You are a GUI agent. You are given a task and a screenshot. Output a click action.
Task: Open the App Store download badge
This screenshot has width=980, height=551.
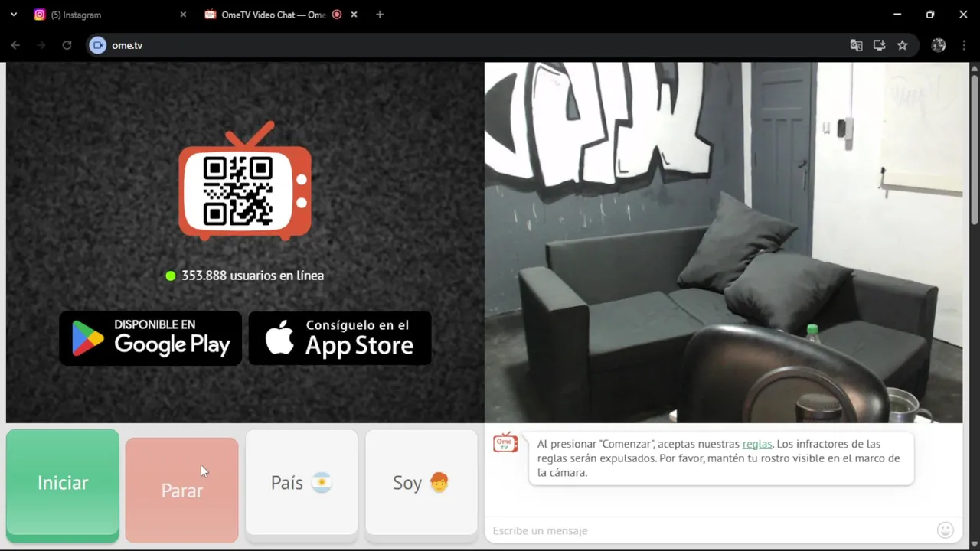coord(340,337)
